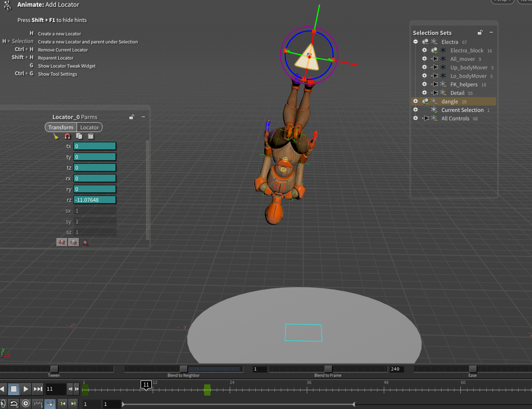Click the broom clear icon in Locator Parms
The height and width of the screenshot is (409, 532).
pyautogui.click(x=56, y=136)
